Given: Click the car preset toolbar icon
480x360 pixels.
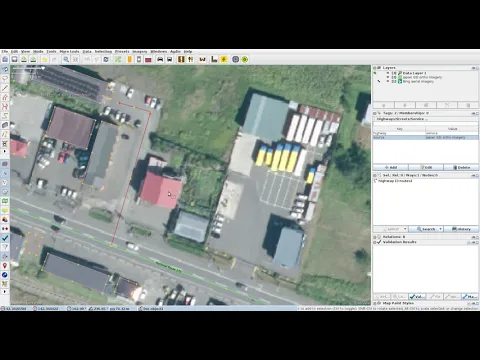Looking at the screenshot, I should click(160, 59).
